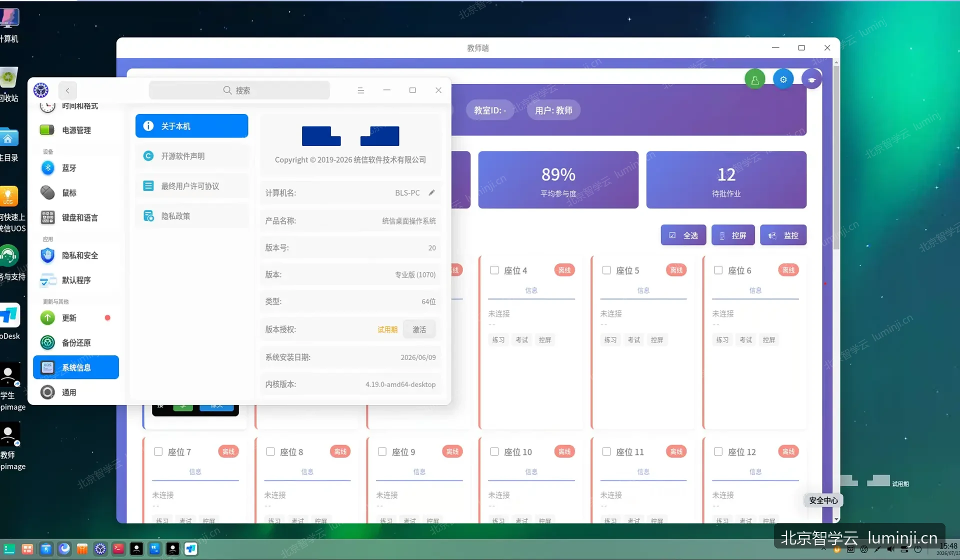Check the Seat 4 checkbox
This screenshot has height=560, width=960.
click(x=494, y=270)
